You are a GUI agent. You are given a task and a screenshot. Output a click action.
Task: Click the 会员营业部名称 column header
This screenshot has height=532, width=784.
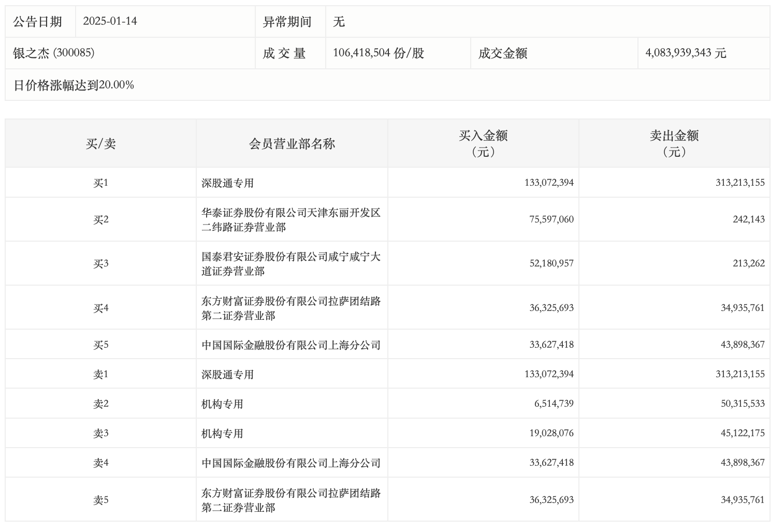click(292, 144)
